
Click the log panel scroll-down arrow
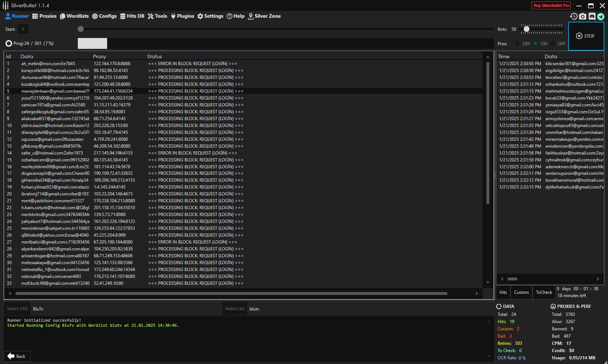point(488,356)
